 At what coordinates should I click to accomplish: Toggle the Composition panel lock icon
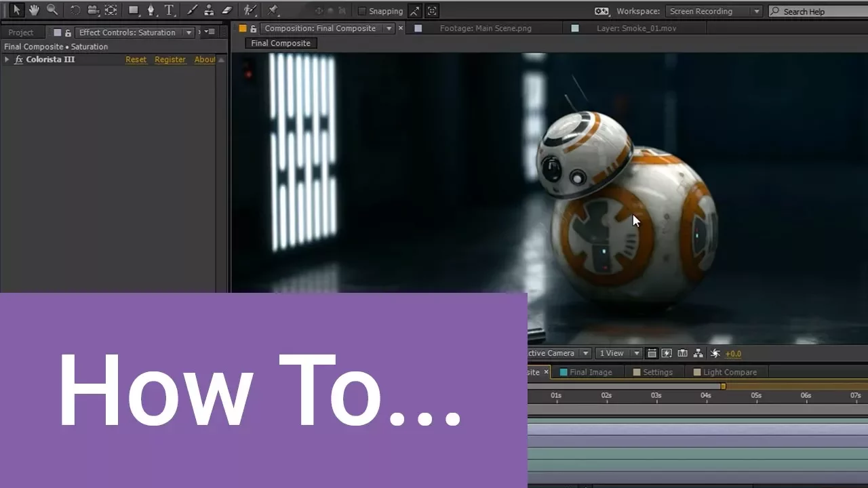point(253,28)
